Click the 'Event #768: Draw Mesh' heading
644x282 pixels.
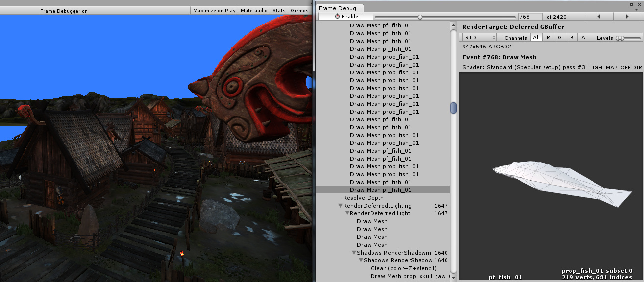pos(499,57)
